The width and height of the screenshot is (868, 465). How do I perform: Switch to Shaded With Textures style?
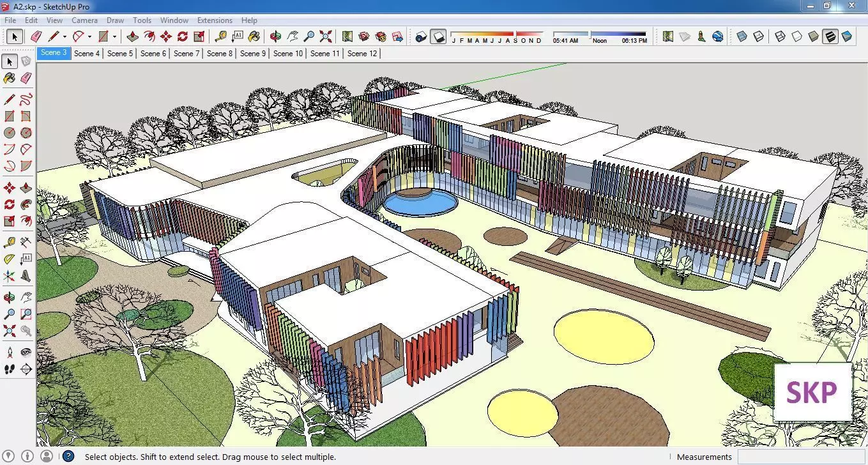pyautogui.click(x=830, y=36)
